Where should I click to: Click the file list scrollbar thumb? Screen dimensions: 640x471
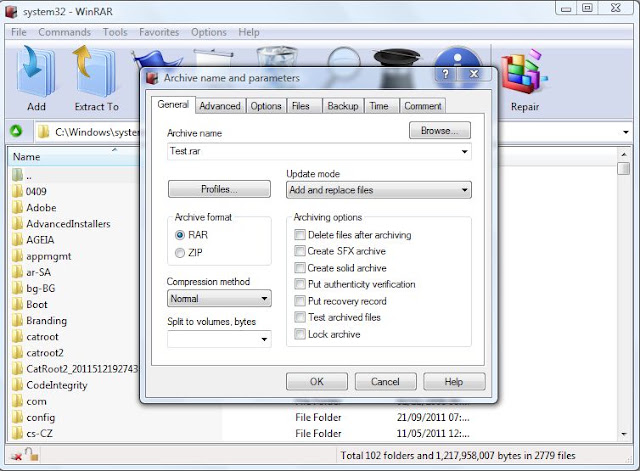[623, 168]
